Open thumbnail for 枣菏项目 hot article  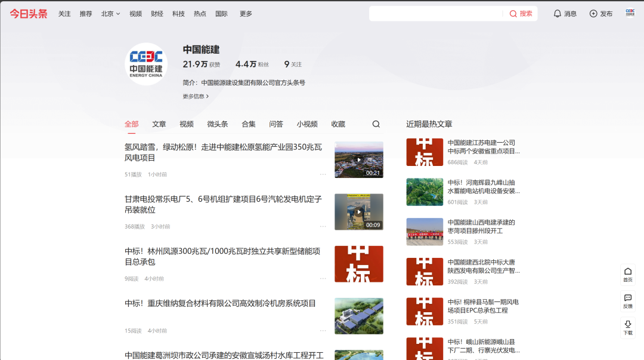425,232
